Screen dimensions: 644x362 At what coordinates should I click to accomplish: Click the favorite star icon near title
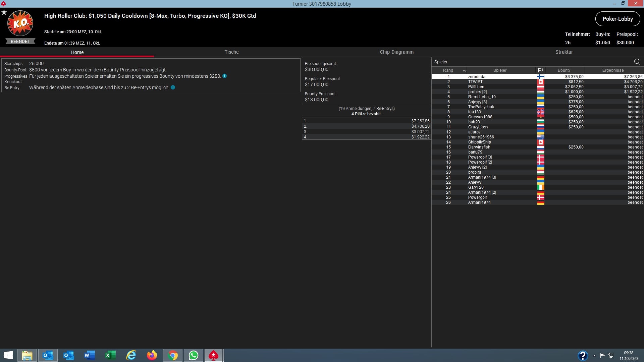coord(4,12)
